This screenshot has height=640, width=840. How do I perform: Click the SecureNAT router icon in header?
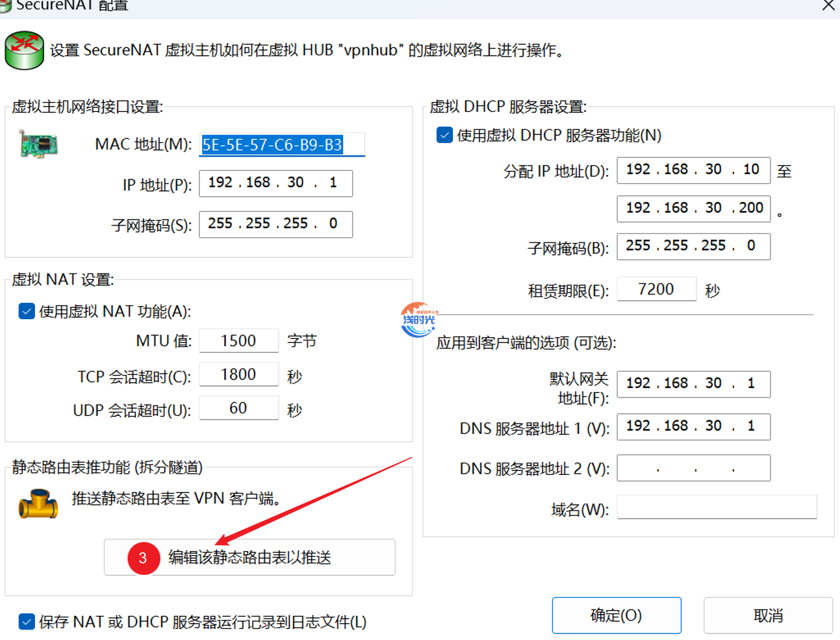[24, 50]
